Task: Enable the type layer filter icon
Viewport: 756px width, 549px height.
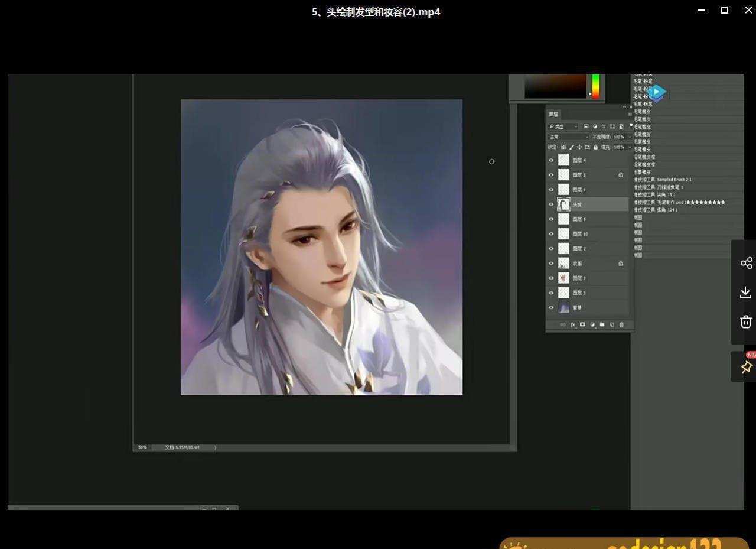Action: pos(604,126)
